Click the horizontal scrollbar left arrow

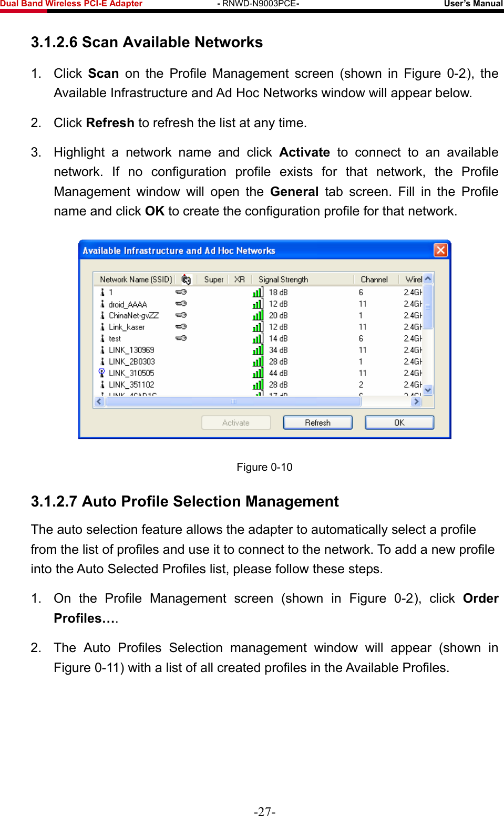99,401
